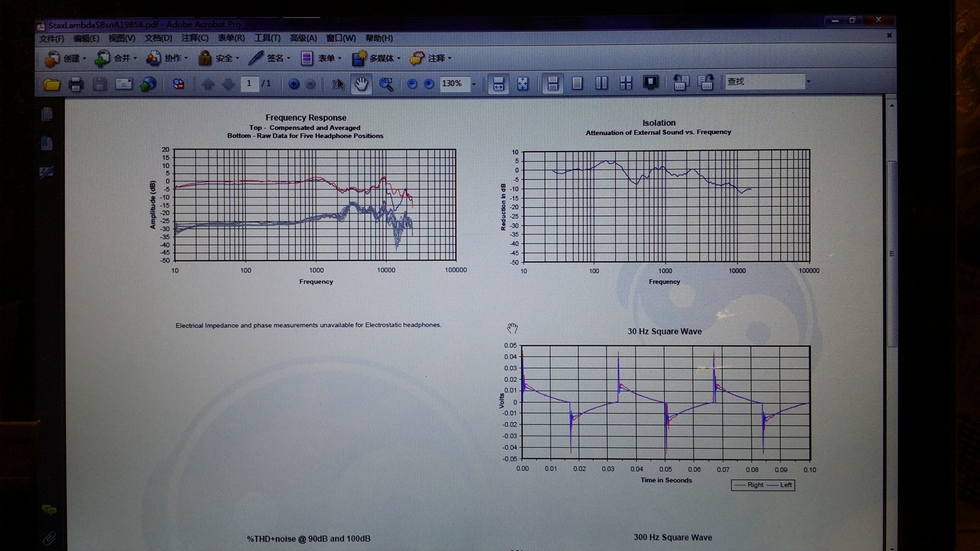Click the next view grey circle arrow
Image resolution: width=980 pixels, height=551 pixels.
[311, 84]
